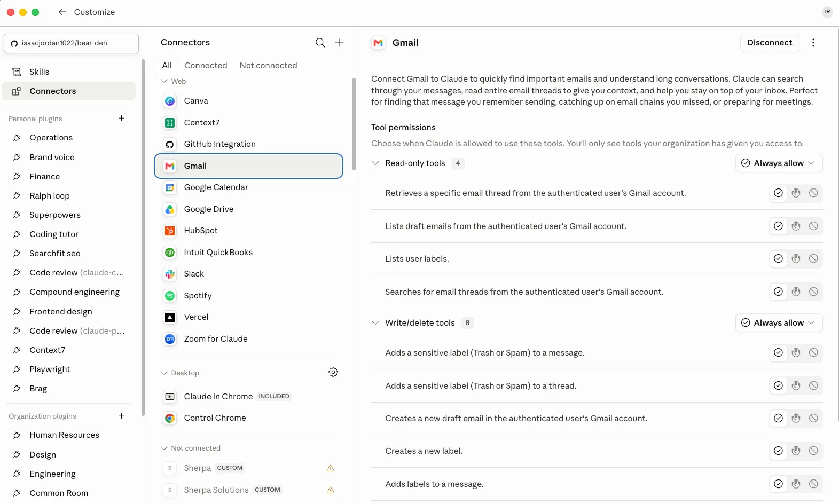Click the Spotify connector icon

click(x=170, y=296)
